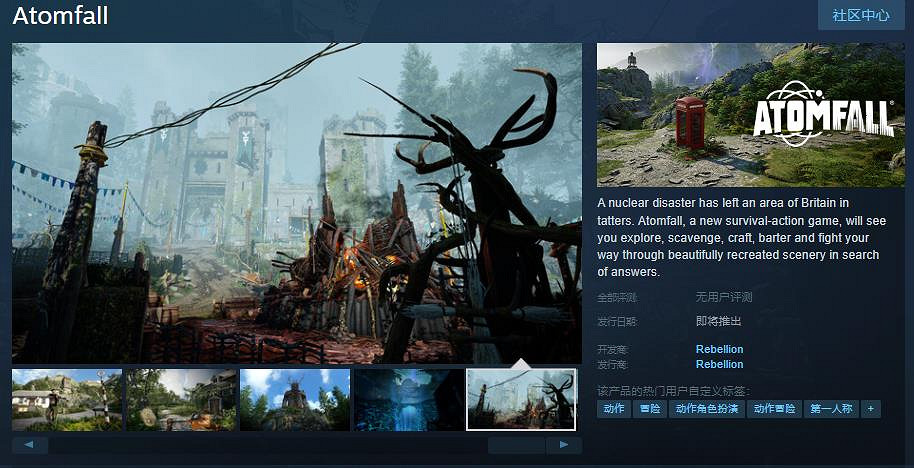Click the 动作 tag
Screen dimensions: 914x468
(614, 409)
